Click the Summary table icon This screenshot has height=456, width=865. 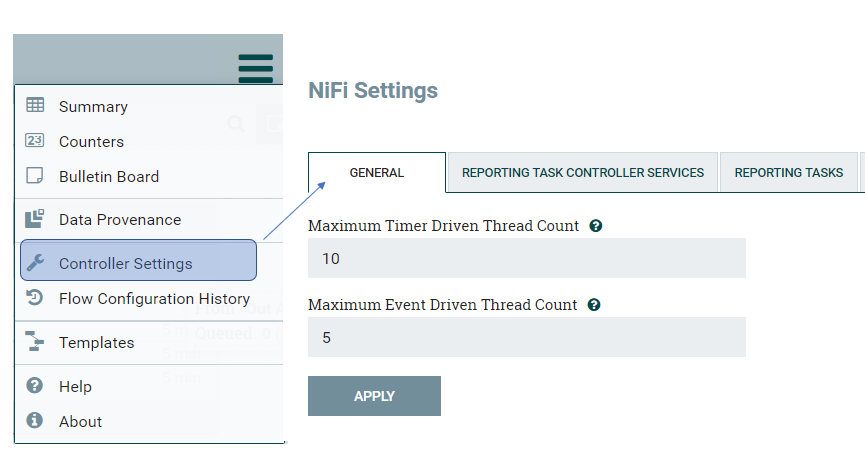[35, 105]
